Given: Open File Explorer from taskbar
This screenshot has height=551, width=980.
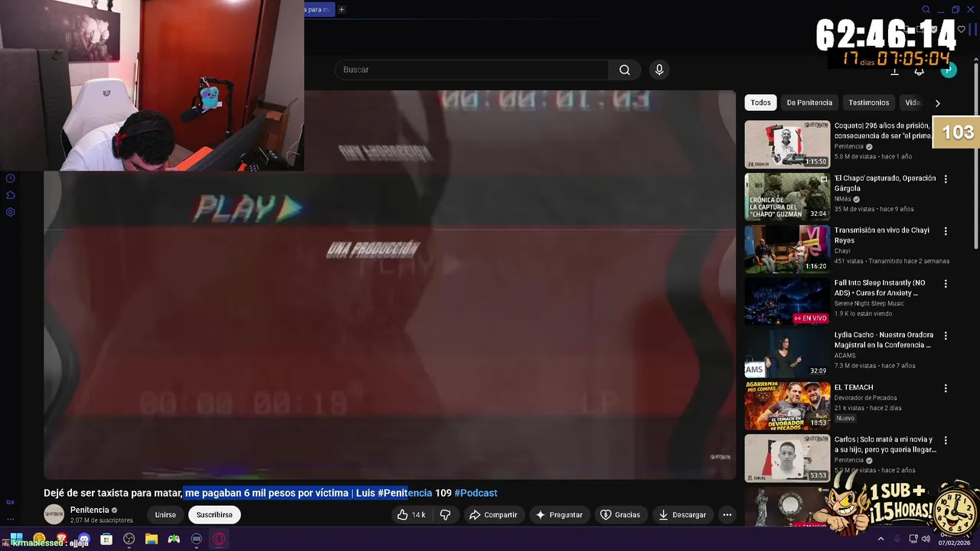Looking at the screenshot, I should pos(152,539).
